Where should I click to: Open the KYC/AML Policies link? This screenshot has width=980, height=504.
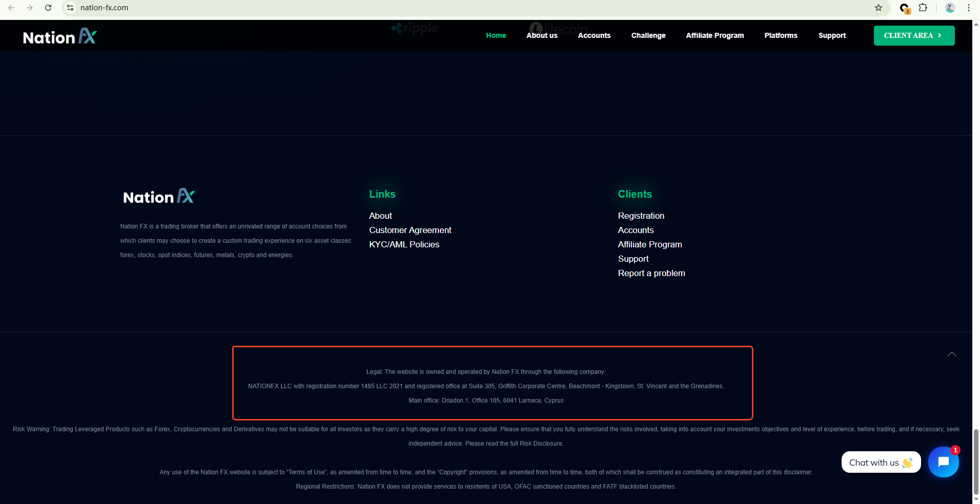point(404,244)
